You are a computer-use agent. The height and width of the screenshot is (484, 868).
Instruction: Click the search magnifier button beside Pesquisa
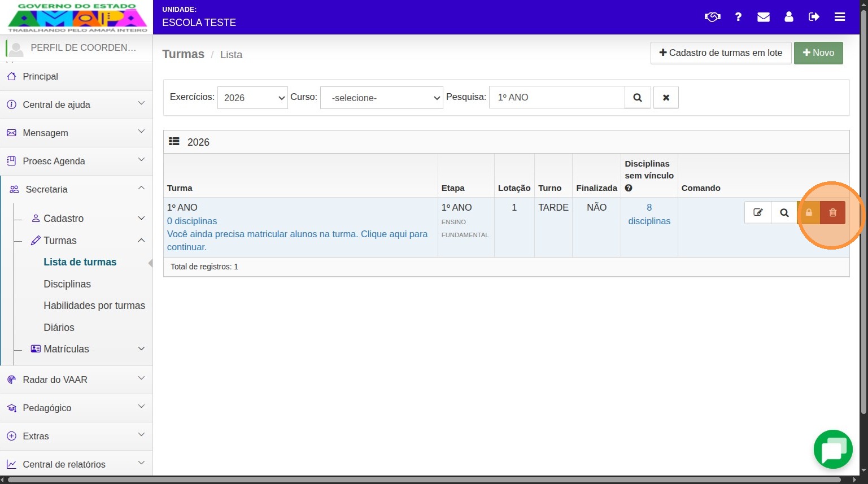[638, 97]
